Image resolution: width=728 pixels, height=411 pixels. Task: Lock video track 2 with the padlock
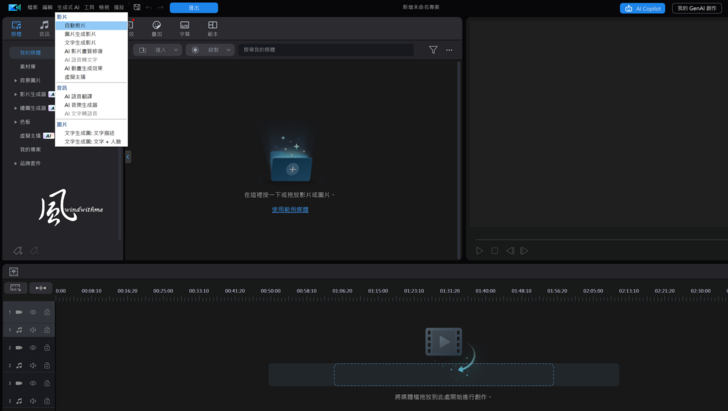46,347
